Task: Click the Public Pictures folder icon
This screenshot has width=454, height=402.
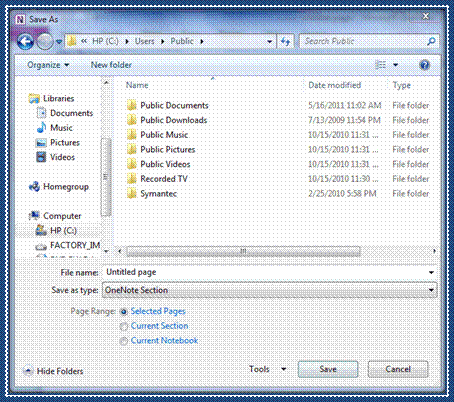Action: tap(132, 149)
